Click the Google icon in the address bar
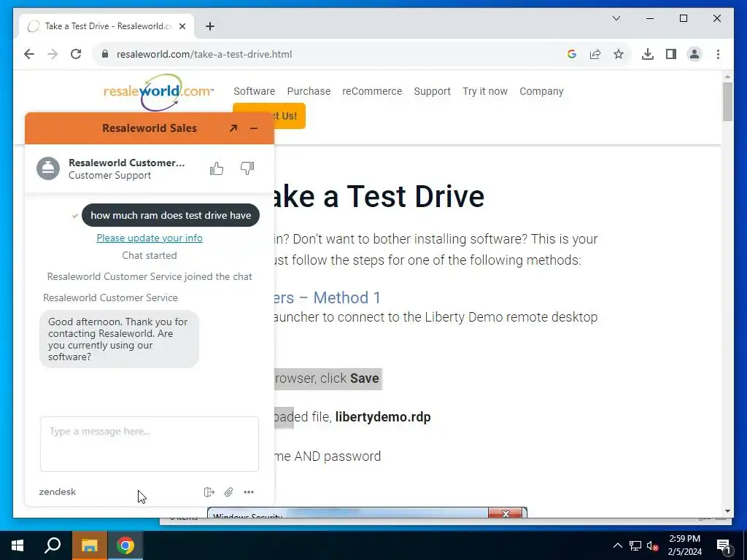 point(572,54)
